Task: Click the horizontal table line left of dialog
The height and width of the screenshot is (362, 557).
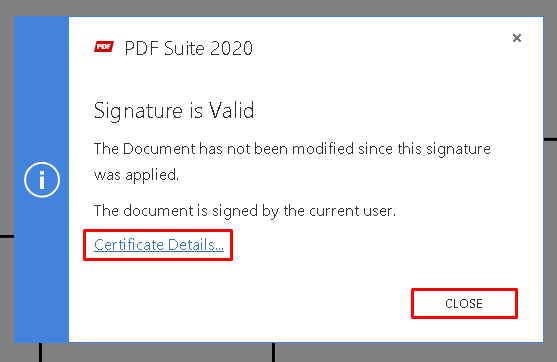Action: tap(7, 236)
